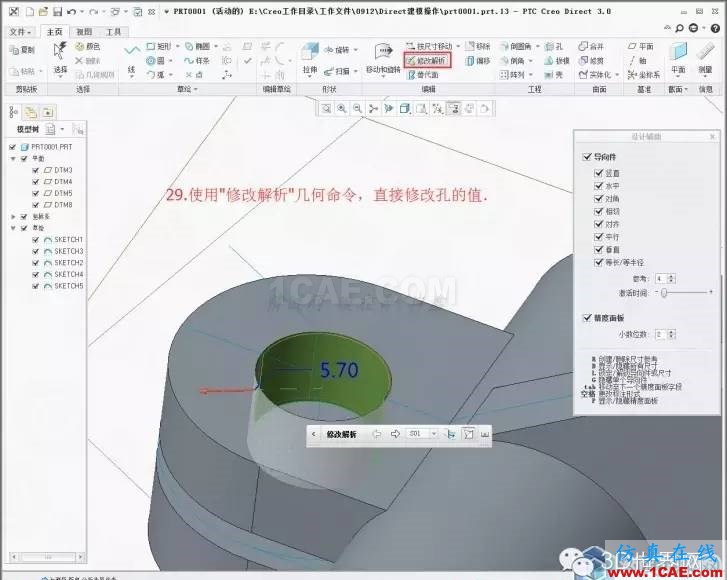Click the 轴 (Axis) datum tool
This screenshot has height=580, width=727.
click(638, 61)
